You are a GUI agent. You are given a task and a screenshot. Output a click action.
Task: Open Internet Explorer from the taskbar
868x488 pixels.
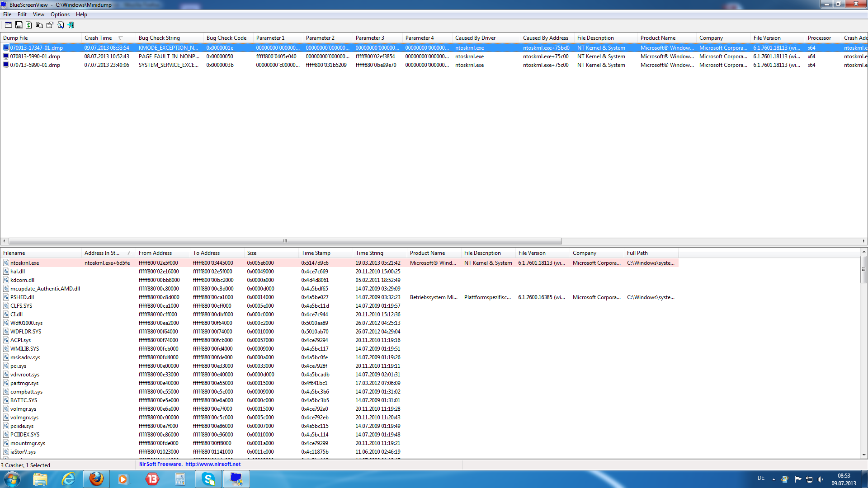coord(68,479)
